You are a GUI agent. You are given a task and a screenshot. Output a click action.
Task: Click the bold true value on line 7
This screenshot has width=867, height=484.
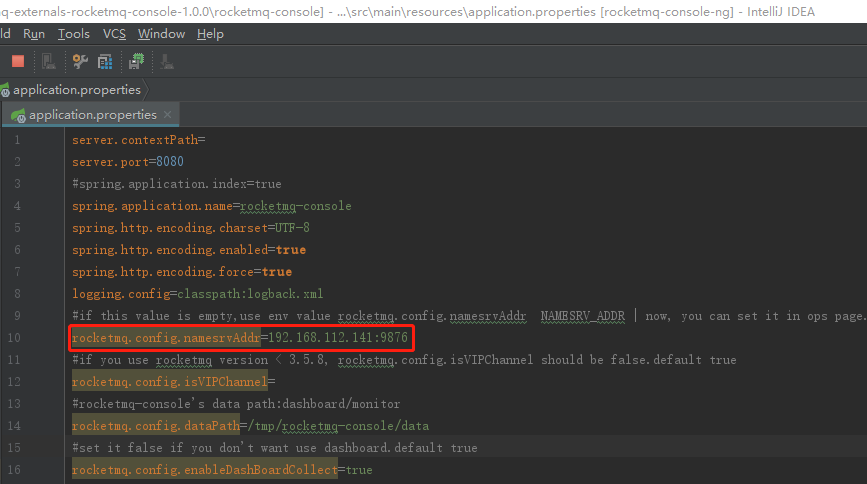pos(277,272)
